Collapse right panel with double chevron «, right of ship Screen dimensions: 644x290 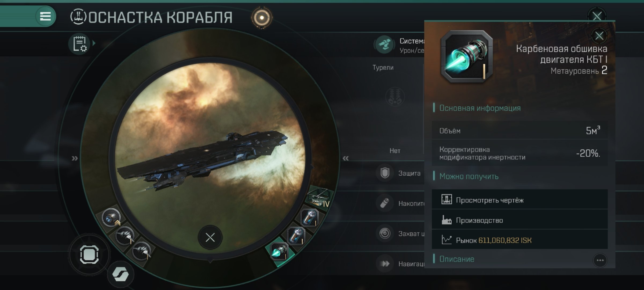[x=346, y=158]
